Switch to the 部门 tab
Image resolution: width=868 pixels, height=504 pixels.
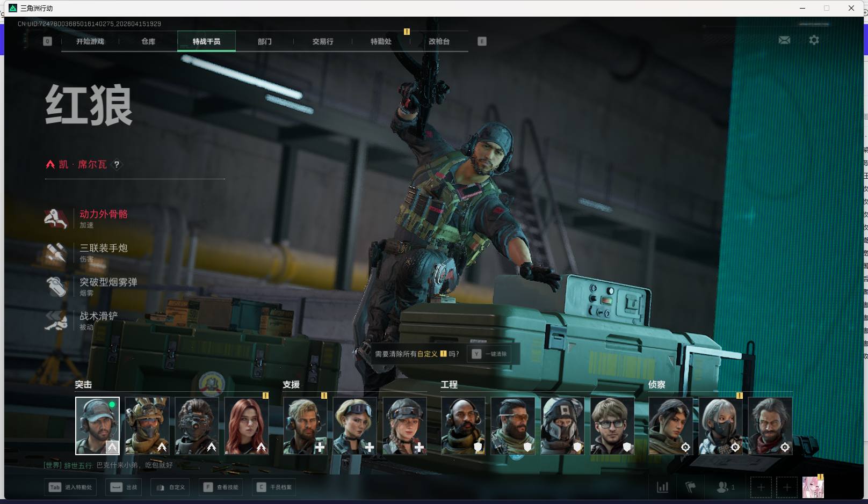tap(264, 41)
